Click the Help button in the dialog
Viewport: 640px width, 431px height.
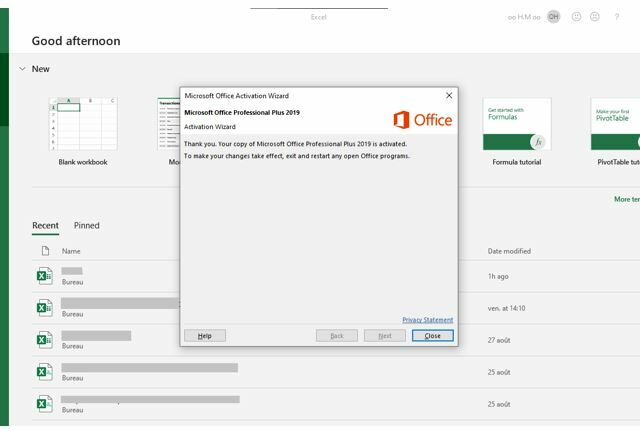tap(204, 336)
